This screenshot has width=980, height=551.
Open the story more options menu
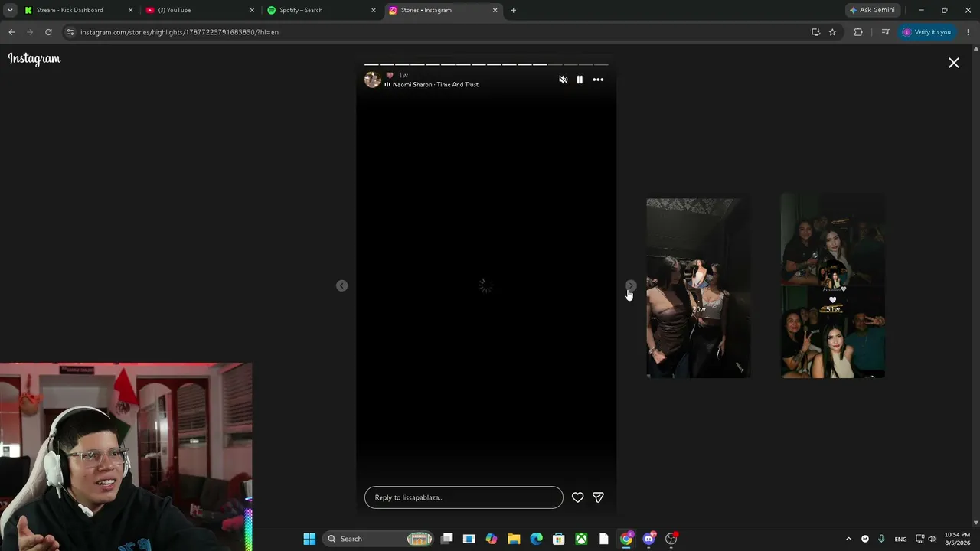(x=598, y=80)
